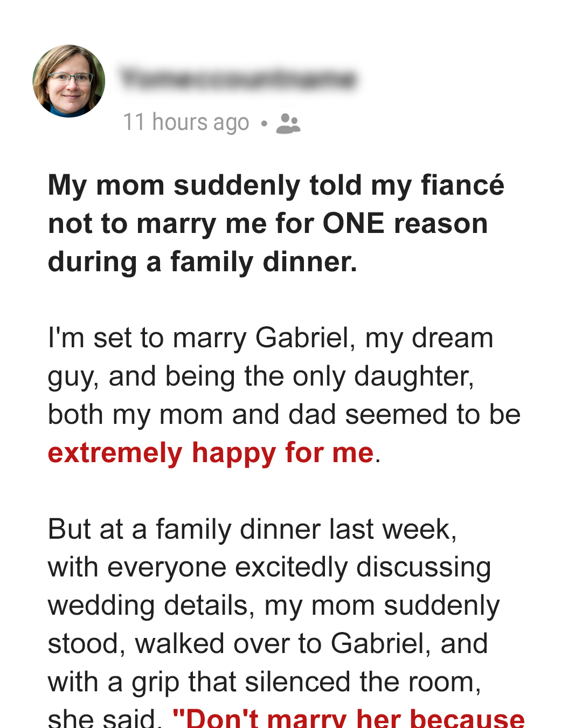Click the red 'extremely happy for me' text
This screenshot has width=582, height=728.
[211, 452]
